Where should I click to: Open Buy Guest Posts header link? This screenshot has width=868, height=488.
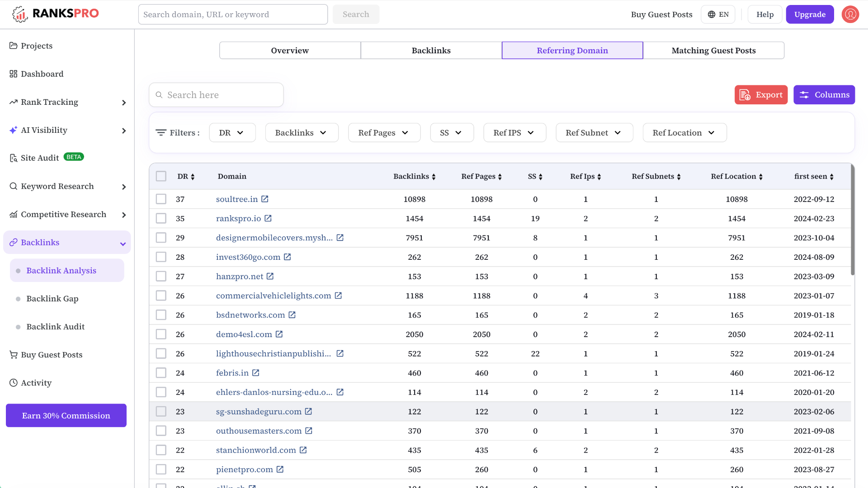click(661, 14)
